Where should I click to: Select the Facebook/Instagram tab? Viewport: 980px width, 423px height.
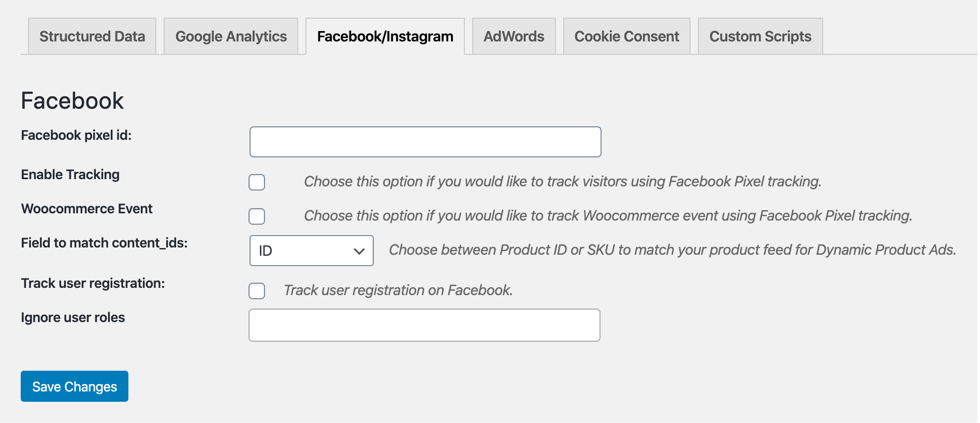coord(385,36)
